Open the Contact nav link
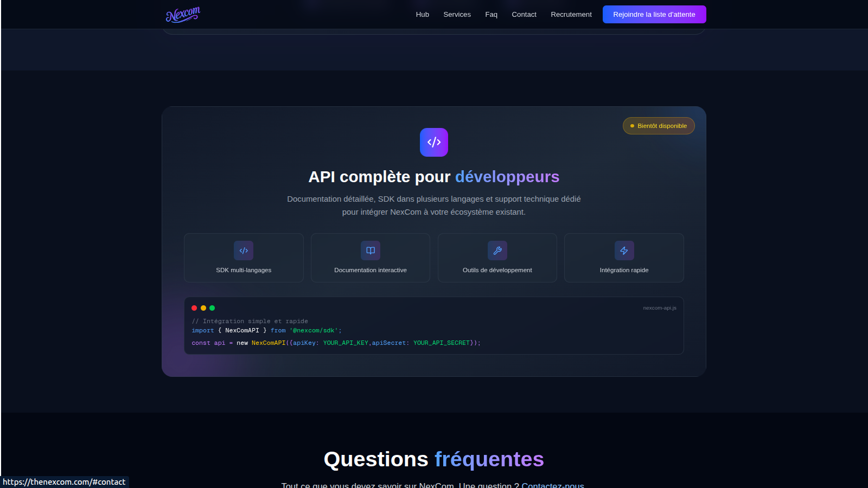 (x=524, y=15)
